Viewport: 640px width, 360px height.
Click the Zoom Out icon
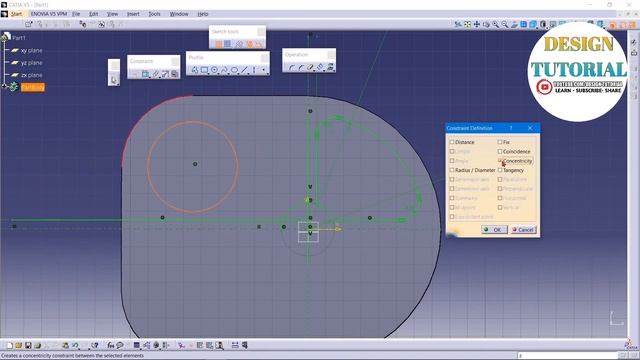click(x=504, y=24)
